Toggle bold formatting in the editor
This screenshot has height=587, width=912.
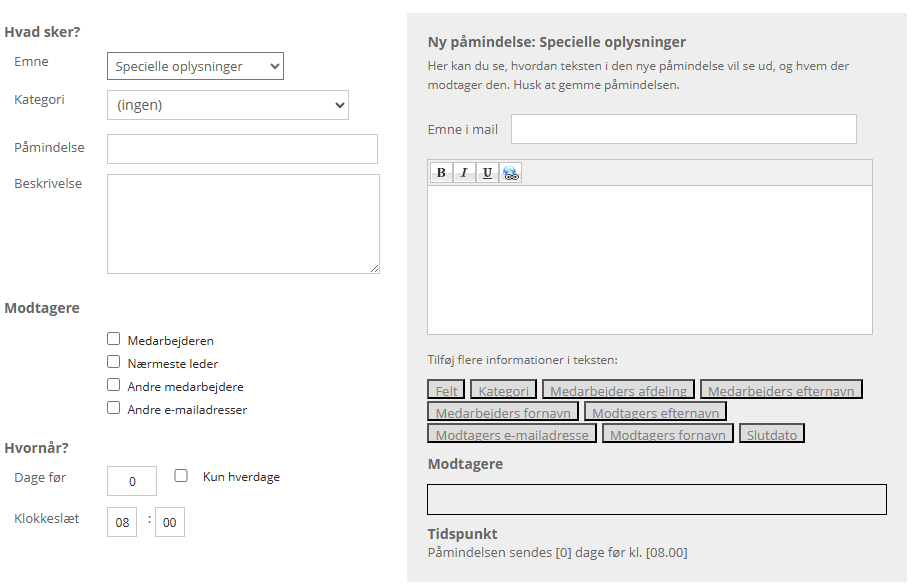[441, 173]
